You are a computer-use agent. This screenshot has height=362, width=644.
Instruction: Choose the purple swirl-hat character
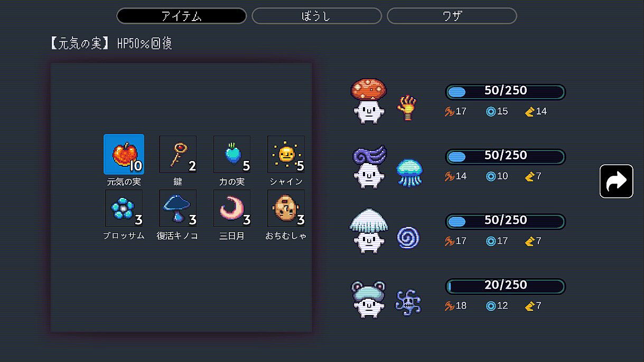tap(369, 167)
